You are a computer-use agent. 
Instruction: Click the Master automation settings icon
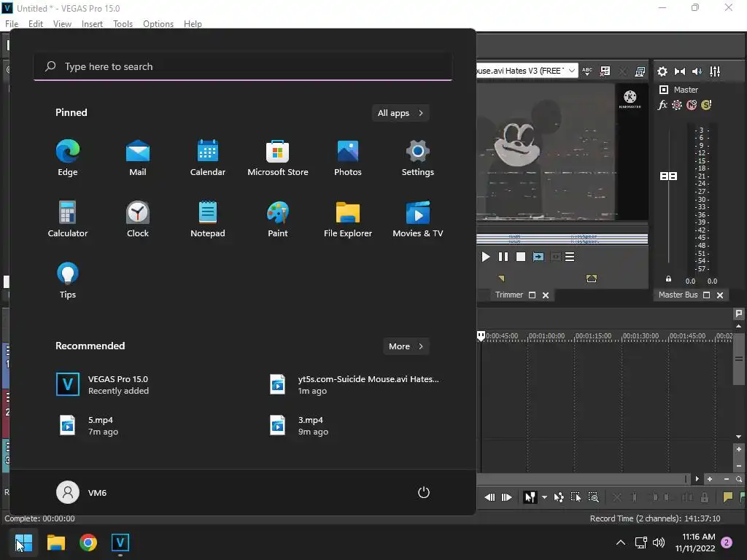[677, 105]
